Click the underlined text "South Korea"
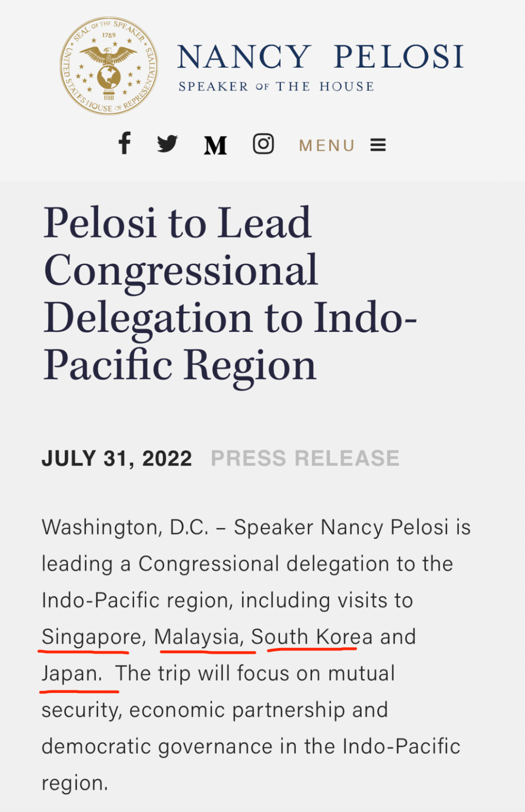The image size is (525, 812). [x=312, y=637]
